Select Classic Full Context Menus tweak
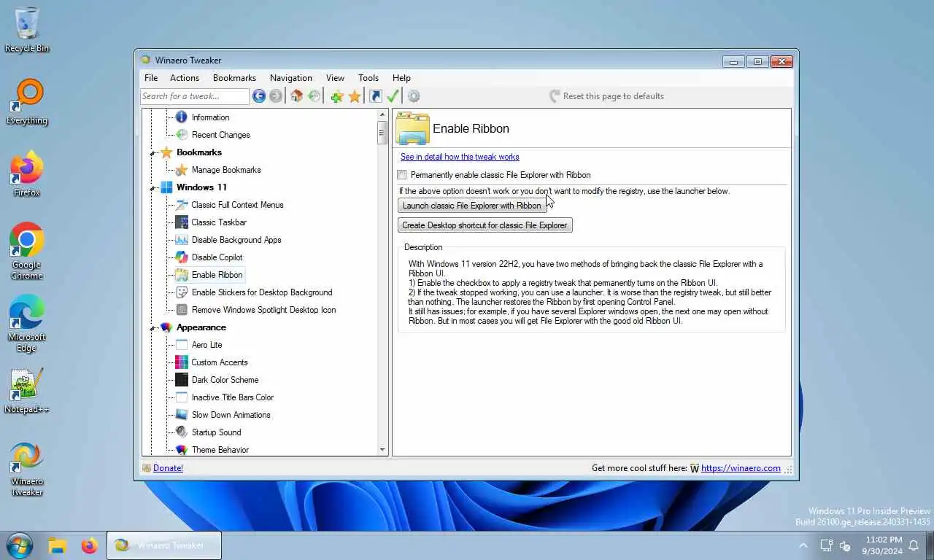This screenshot has height=560, width=934. pos(237,205)
